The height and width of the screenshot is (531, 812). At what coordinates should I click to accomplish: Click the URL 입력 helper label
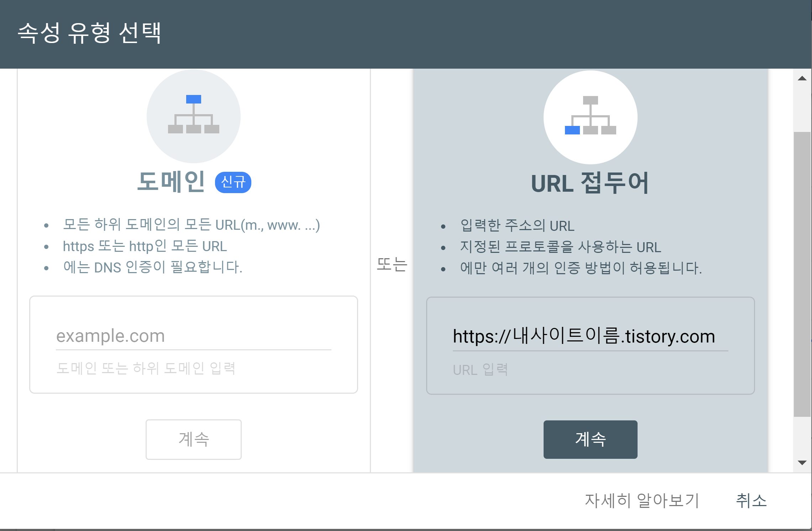480,370
